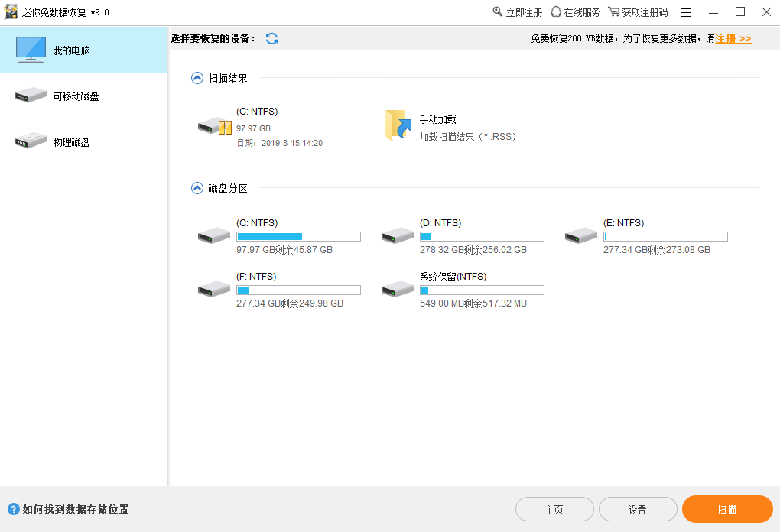This screenshot has width=780, height=532.
Task: Open the hamburger menu
Action: pyautogui.click(x=687, y=12)
